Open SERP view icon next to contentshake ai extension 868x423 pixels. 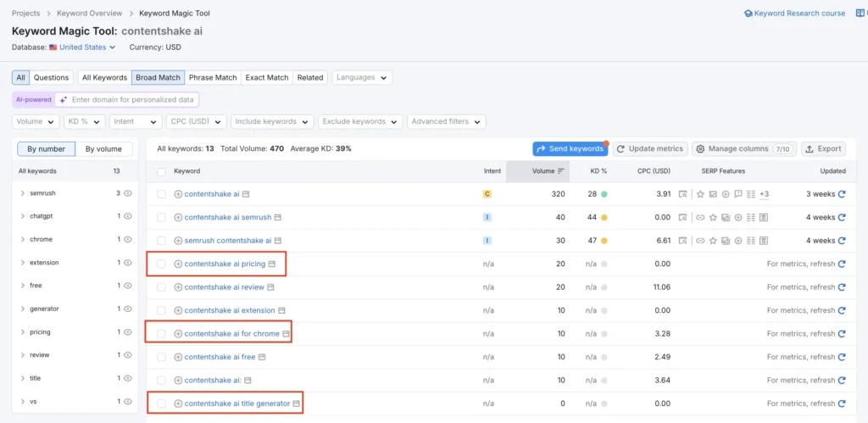(x=281, y=310)
